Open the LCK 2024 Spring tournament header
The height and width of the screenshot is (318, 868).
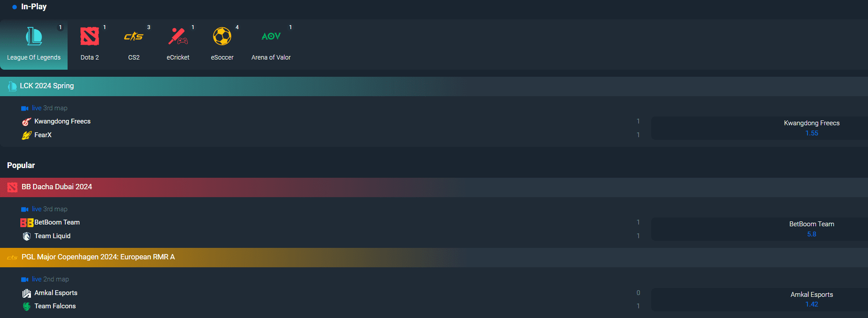(x=434, y=86)
